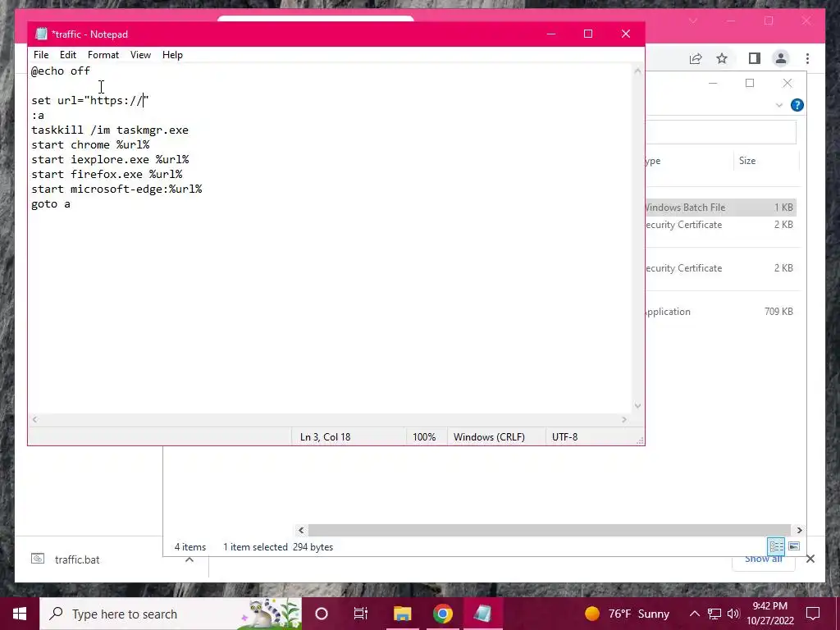Click Chrome share page icon
This screenshot has width=840, height=630.
click(696, 58)
